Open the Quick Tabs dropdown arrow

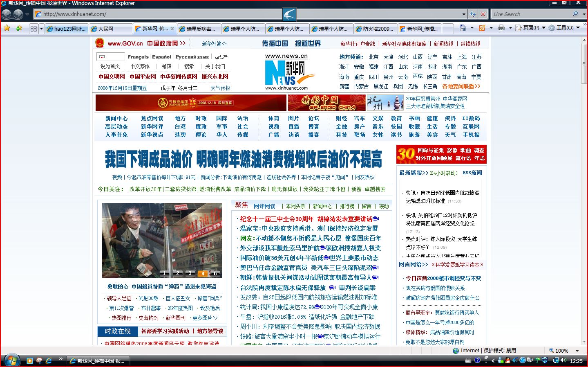coord(41,29)
